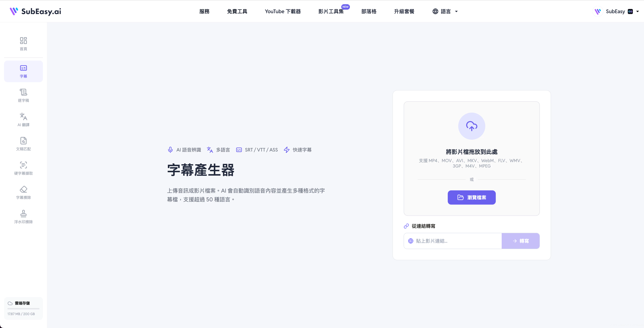Open the 字幕擦除 eraser icon

point(23,189)
